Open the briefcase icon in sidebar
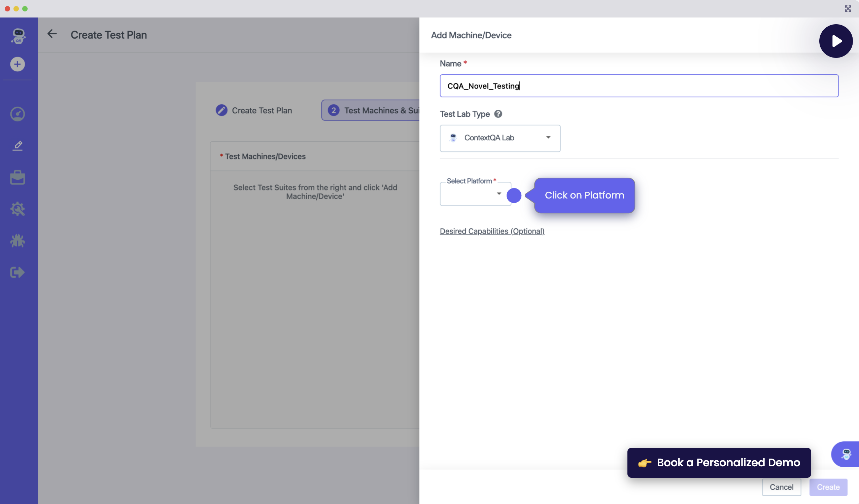859x504 pixels. pos(18,177)
